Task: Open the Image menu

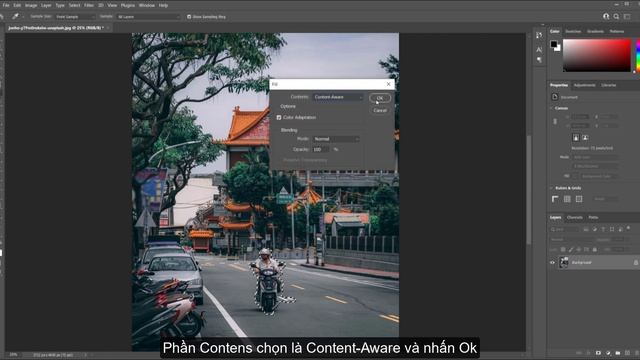Action: pos(31,5)
